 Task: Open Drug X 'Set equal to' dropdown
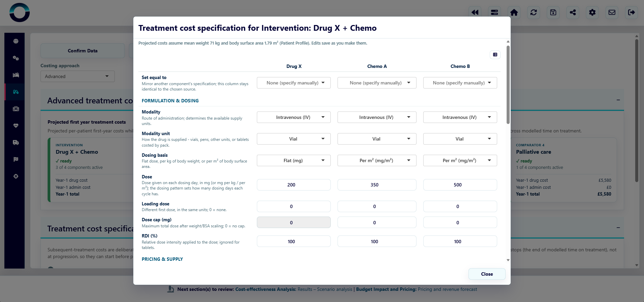click(x=294, y=83)
